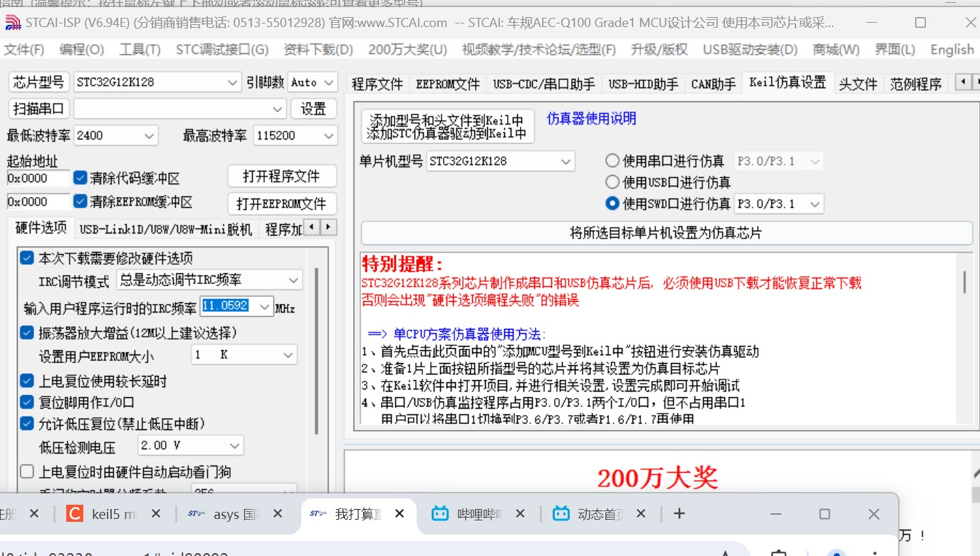The height and width of the screenshot is (556, 980).
Task: Close the keil5 browser tab
Action: 156,513
